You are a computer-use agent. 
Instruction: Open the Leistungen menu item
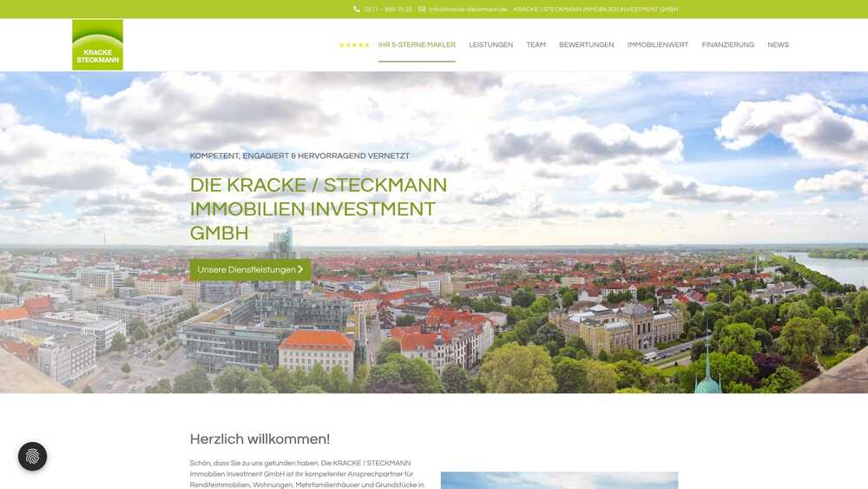point(490,45)
